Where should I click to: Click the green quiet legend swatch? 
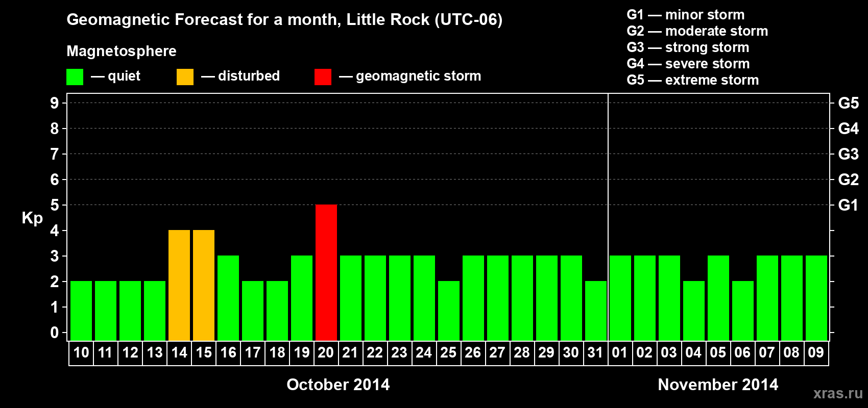click(x=75, y=77)
